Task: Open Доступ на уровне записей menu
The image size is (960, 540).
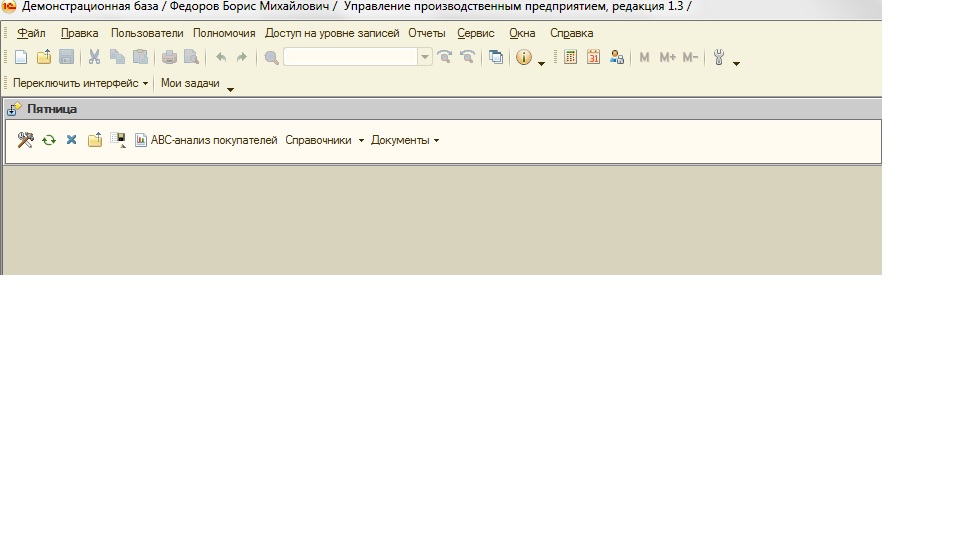Action: point(332,33)
